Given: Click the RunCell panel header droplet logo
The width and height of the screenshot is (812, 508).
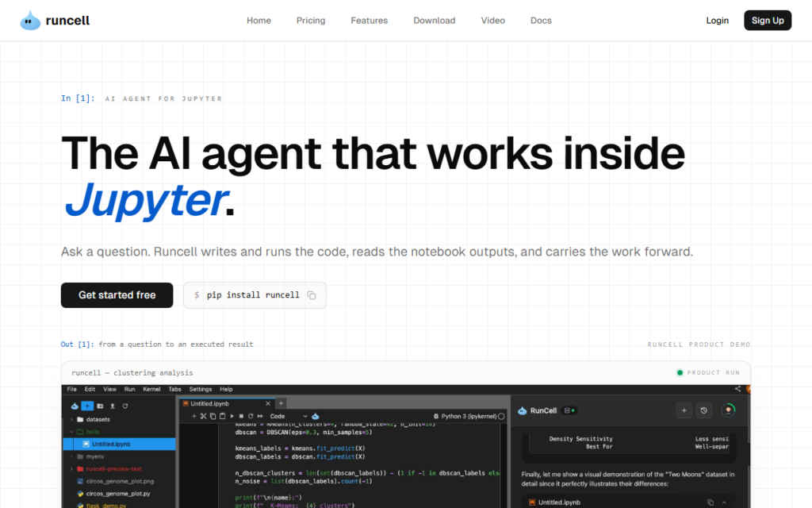Looking at the screenshot, I should (x=523, y=410).
